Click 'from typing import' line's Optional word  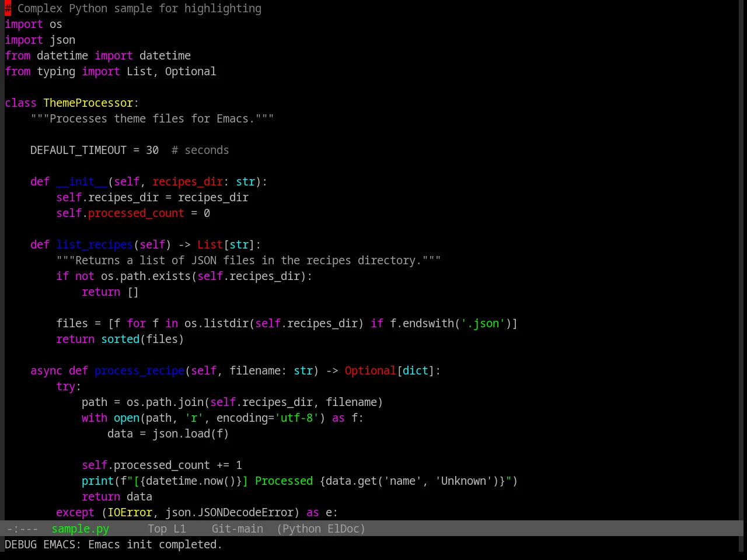click(190, 71)
